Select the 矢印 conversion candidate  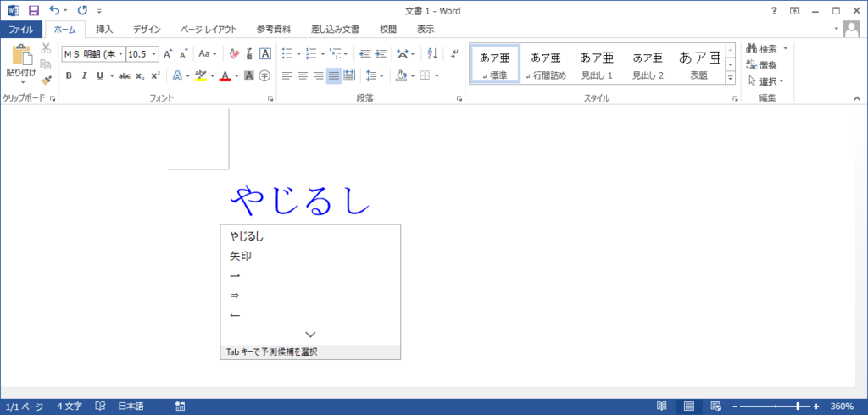[x=241, y=256]
